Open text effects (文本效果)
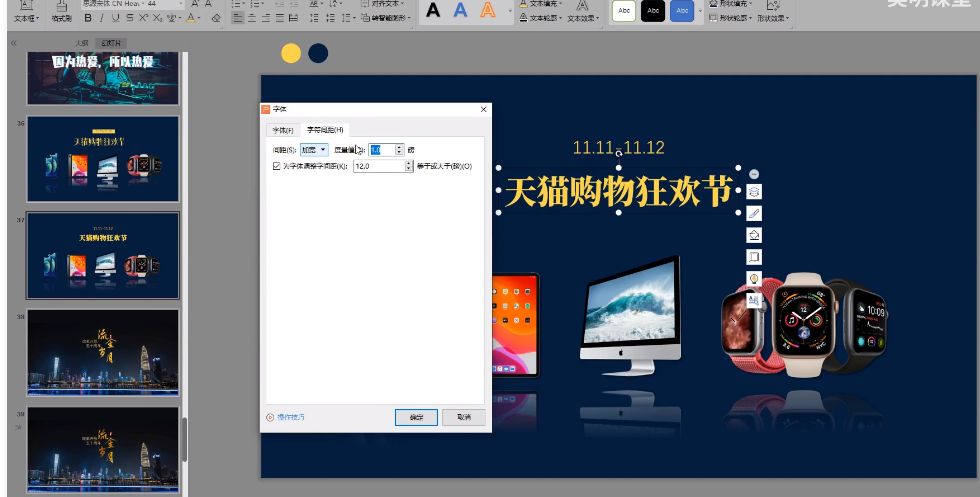 click(582, 12)
